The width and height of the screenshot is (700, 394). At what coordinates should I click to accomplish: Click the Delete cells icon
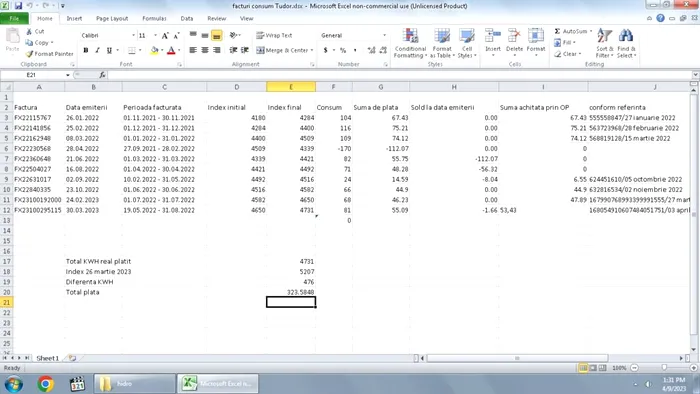click(x=514, y=35)
